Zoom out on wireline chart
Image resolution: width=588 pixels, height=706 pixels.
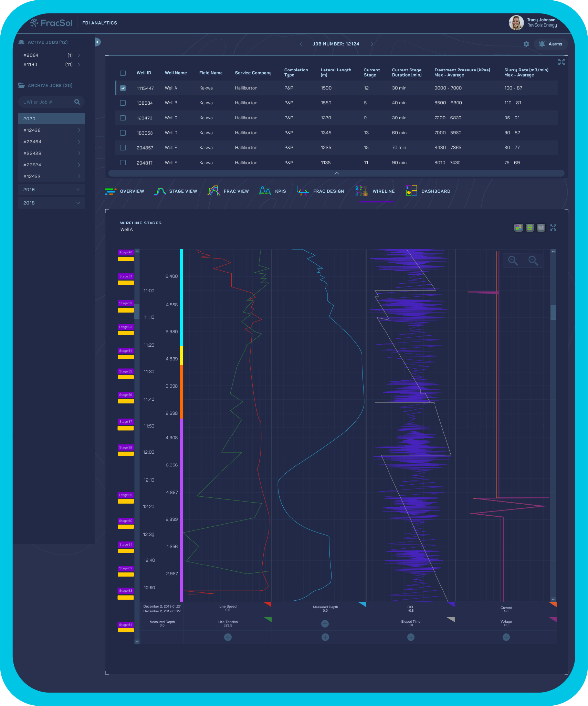[x=533, y=261]
